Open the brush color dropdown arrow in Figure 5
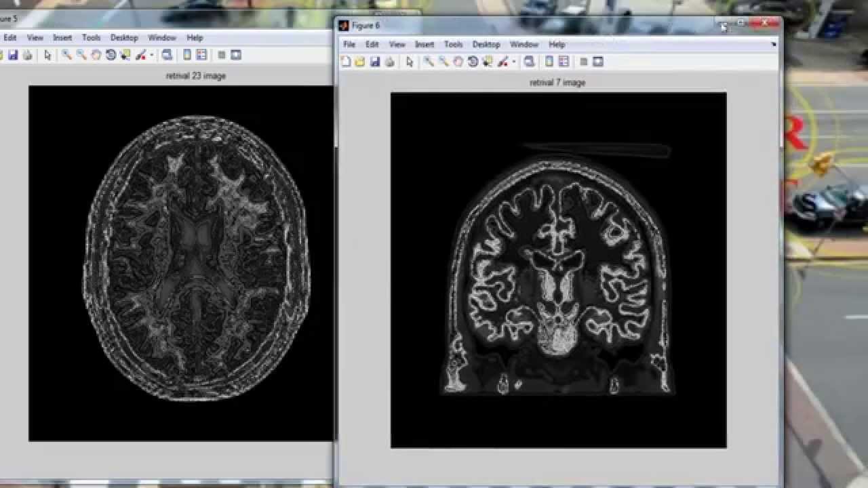The width and height of the screenshot is (868, 488). 152,55
